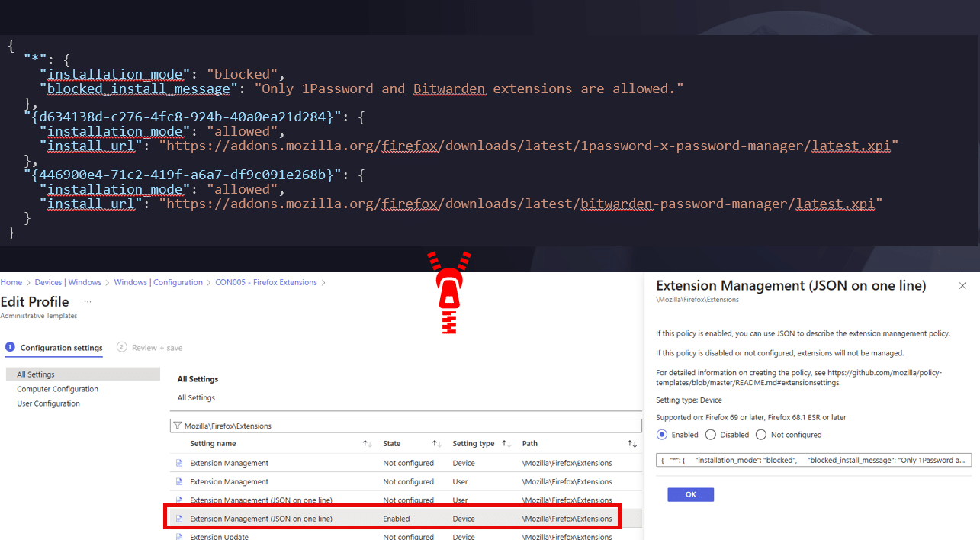The image size is (980, 540).
Task: Click the filter funnel icon in search box
Action: pyautogui.click(x=177, y=426)
